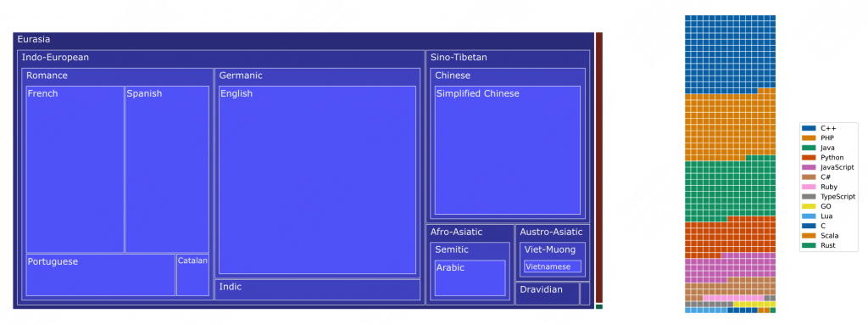Open the Simplified Chinese tile

[508, 150]
